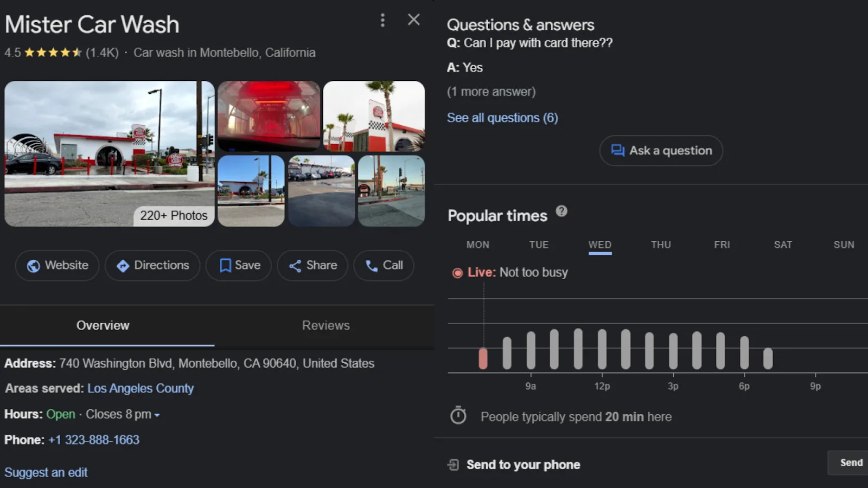The height and width of the screenshot is (488, 868).
Task: Click the Ask a question button
Action: click(x=661, y=151)
